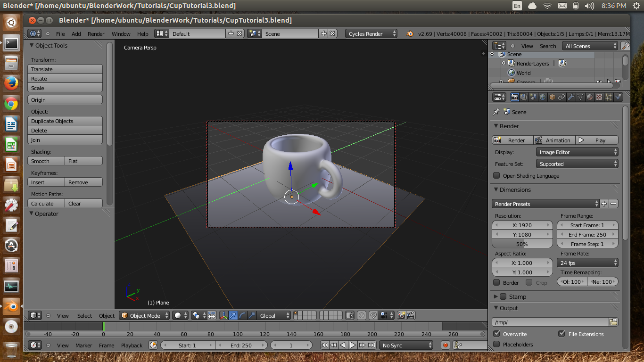Screen dimensions: 644x362
Task: Enable the Stamp checkbox
Action: point(503,296)
